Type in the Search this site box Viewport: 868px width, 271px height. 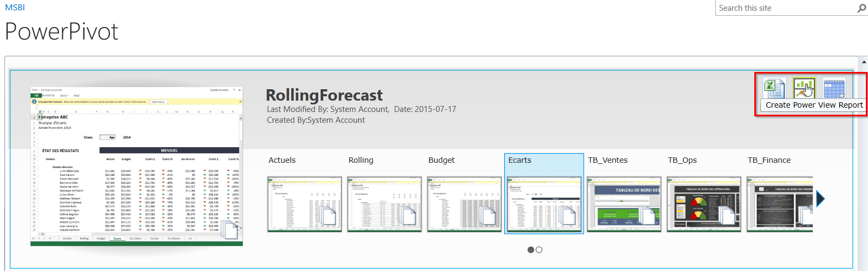click(x=785, y=8)
